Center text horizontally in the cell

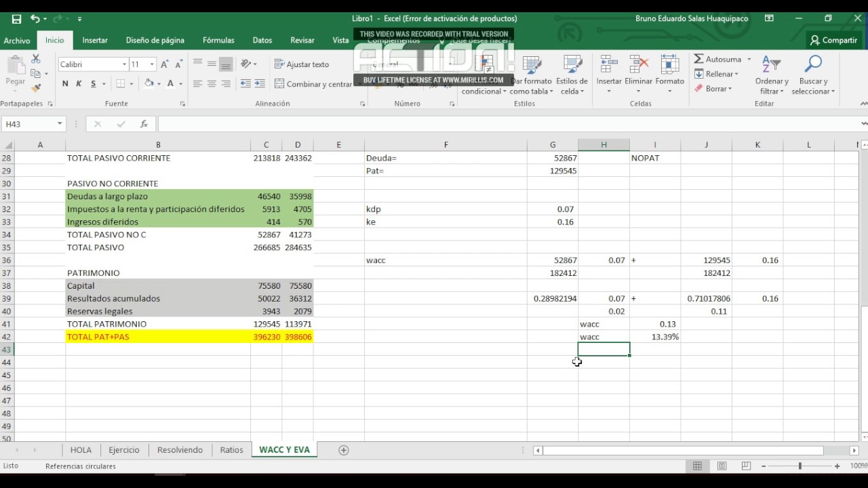pyautogui.click(x=212, y=83)
